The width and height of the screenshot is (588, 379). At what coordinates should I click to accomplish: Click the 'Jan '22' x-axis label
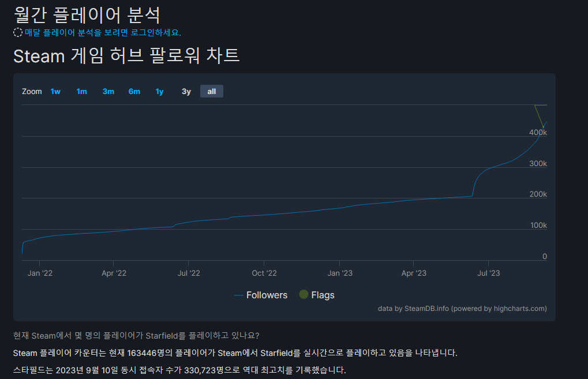(x=40, y=273)
